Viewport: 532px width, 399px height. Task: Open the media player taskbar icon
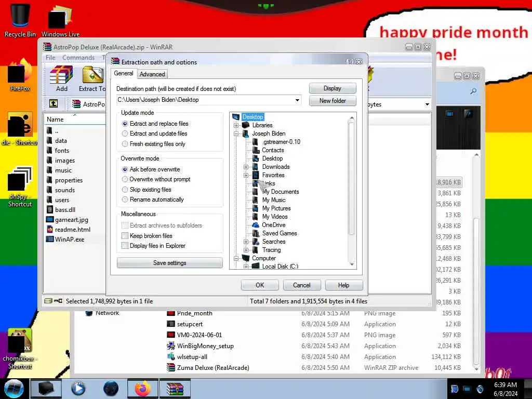(x=78, y=389)
